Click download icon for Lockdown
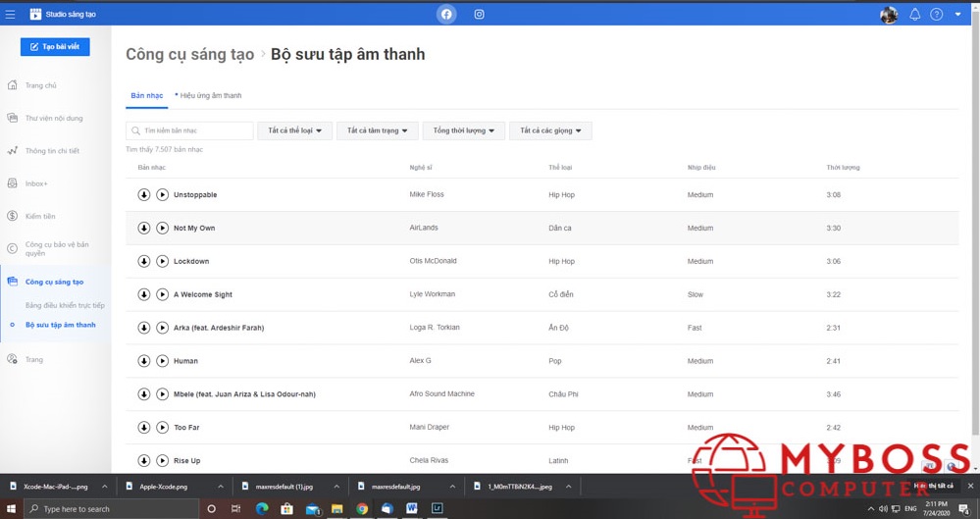This screenshot has height=519, width=980. pyautogui.click(x=143, y=262)
